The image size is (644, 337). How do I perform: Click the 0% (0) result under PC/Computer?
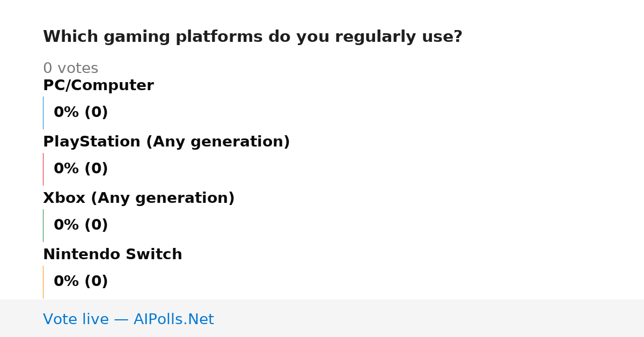pyautogui.click(x=81, y=113)
